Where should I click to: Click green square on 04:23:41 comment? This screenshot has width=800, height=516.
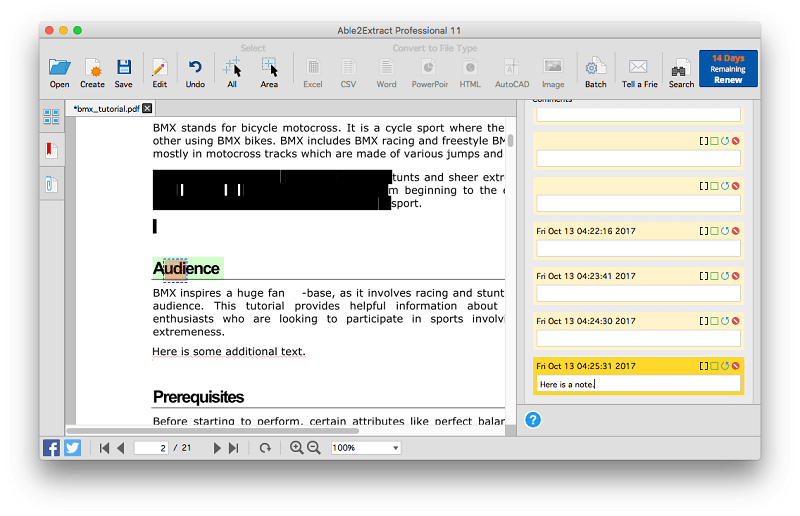point(714,276)
